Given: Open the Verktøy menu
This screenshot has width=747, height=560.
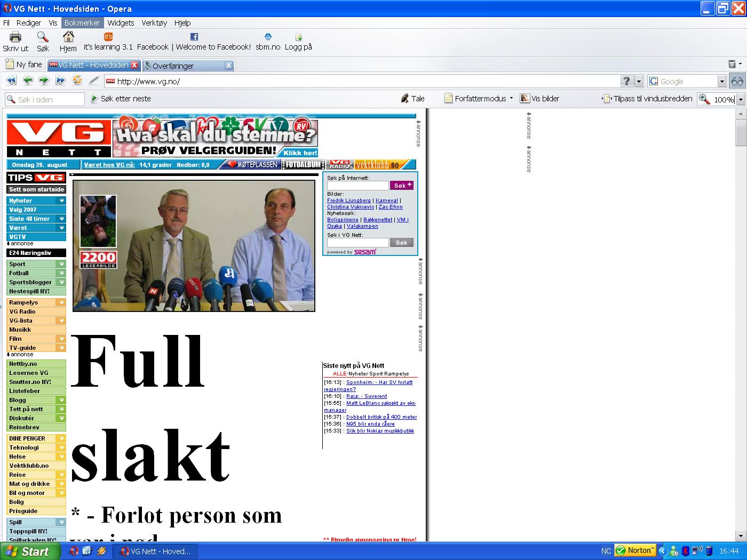Looking at the screenshot, I should 154,23.
